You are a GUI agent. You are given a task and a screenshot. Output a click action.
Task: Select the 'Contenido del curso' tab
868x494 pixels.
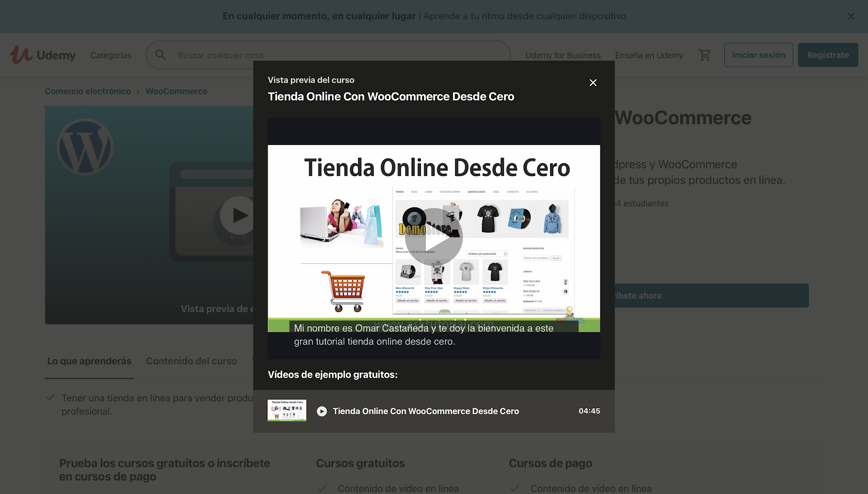(x=192, y=362)
